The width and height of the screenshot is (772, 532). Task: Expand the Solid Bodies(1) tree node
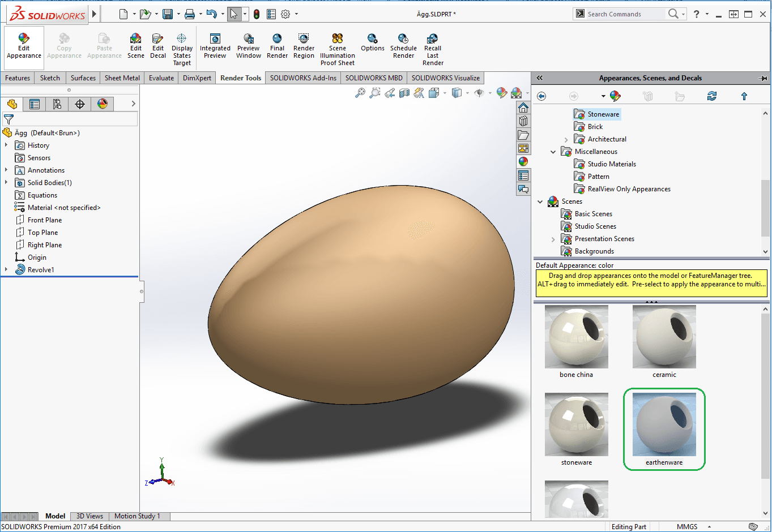(x=6, y=183)
